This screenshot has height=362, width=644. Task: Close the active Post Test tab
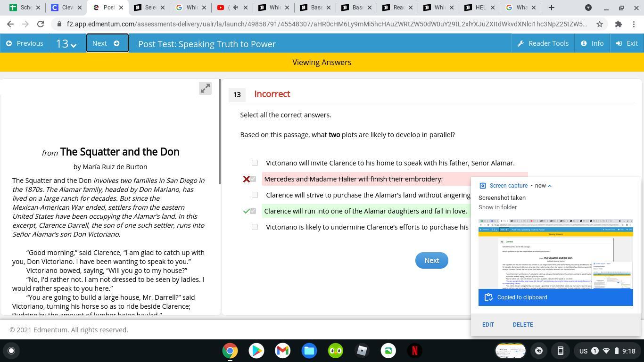coord(121,8)
